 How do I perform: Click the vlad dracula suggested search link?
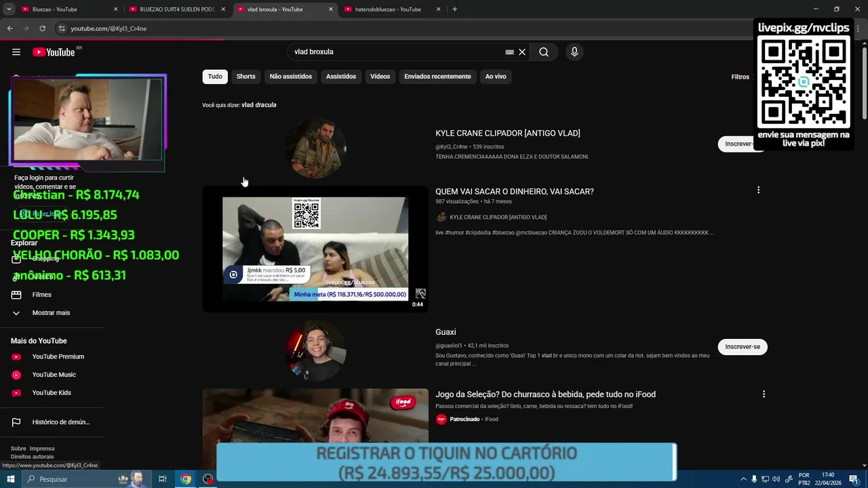[258, 105]
